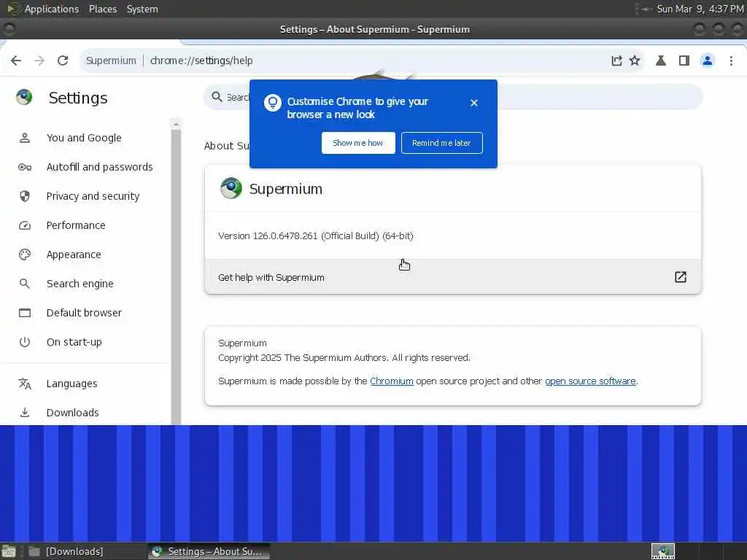The image size is (747, 560).
Task: Click the Default browser window icon
Action: [25, 313]
